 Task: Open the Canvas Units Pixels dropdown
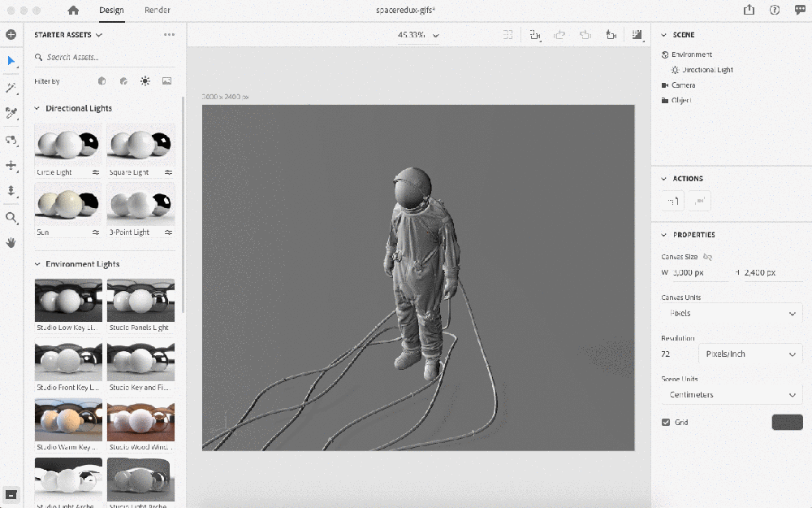(732, 314)
